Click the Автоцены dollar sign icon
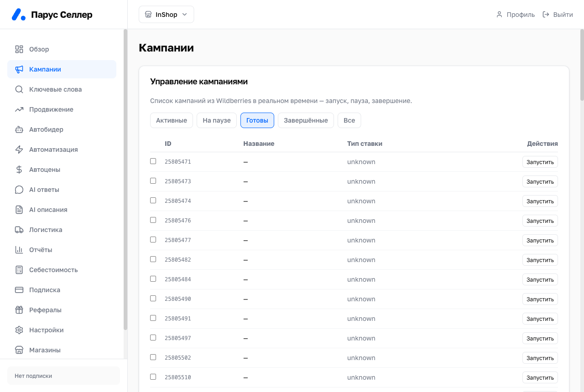 tap(19, 170)
